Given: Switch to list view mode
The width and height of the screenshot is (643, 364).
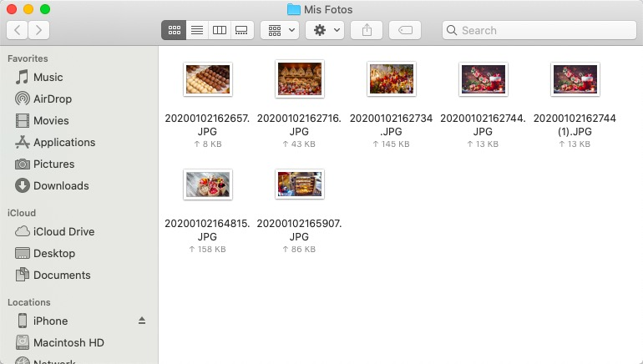Looking at the screenshot, I should click(197, 30).
